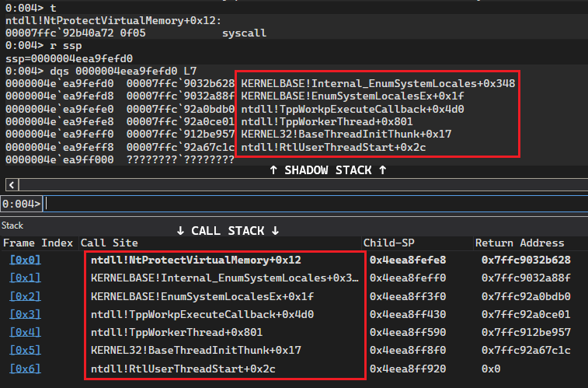
Task: Click the horizontal scrollbar left arrow
Action: click(12, 184)
